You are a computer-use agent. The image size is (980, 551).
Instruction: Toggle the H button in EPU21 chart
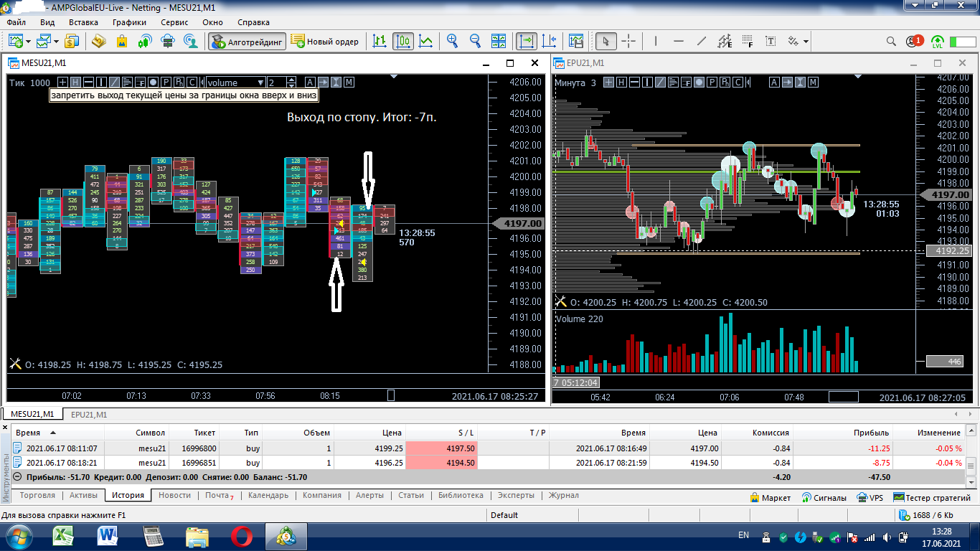(621, 83)
